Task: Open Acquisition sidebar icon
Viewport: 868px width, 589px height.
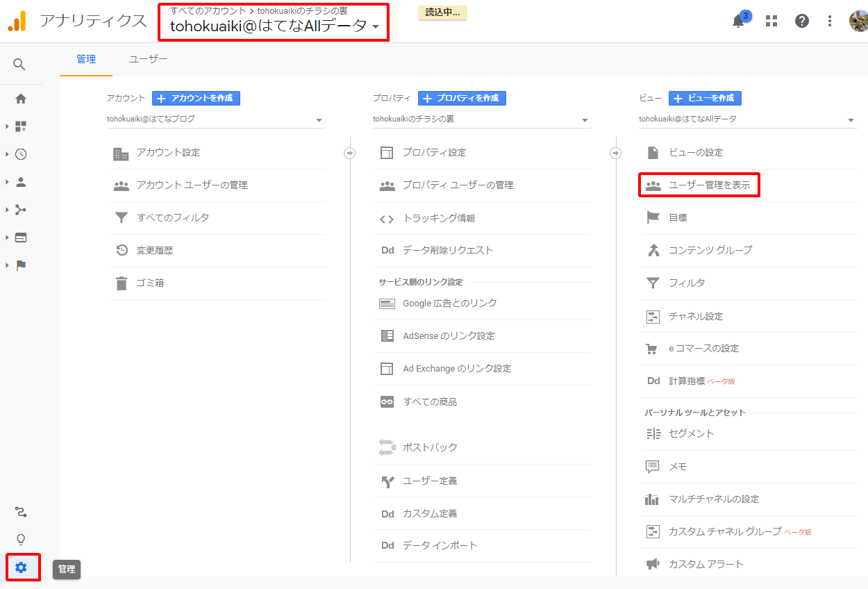Action: click(x=21, y=210)
